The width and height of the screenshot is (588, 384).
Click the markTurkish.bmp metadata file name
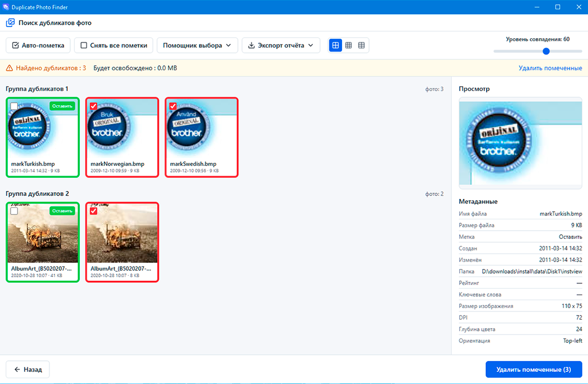tap(561, 214)
